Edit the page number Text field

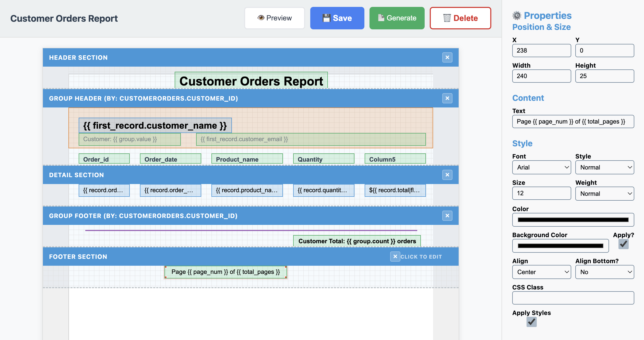tap(573, 122)
